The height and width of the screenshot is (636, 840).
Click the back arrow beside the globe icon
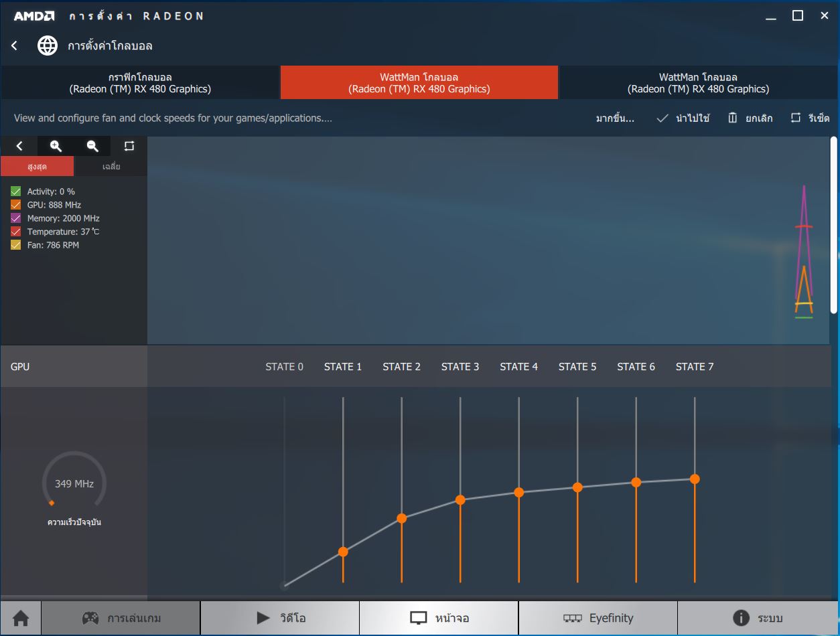click(x=15, y=46)
